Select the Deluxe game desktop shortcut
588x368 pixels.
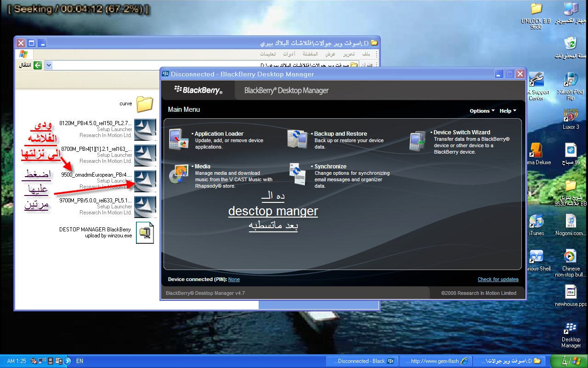(x=536, y=150)
